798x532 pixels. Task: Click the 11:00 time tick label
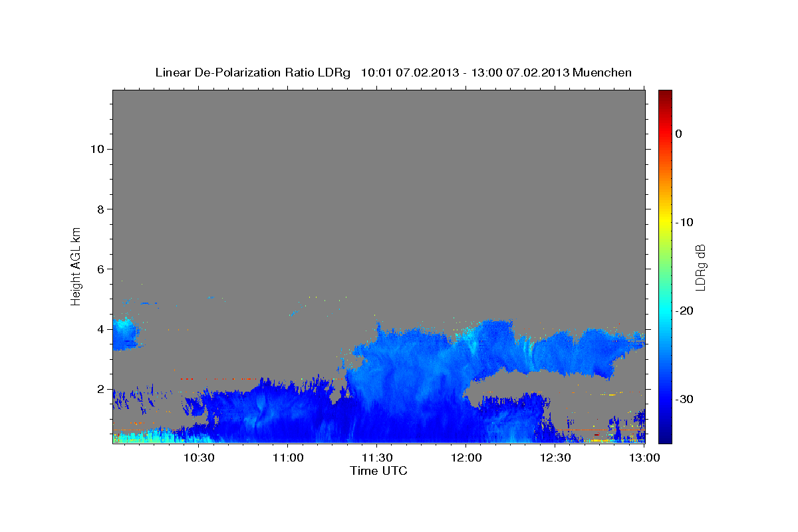pos(287,458)
